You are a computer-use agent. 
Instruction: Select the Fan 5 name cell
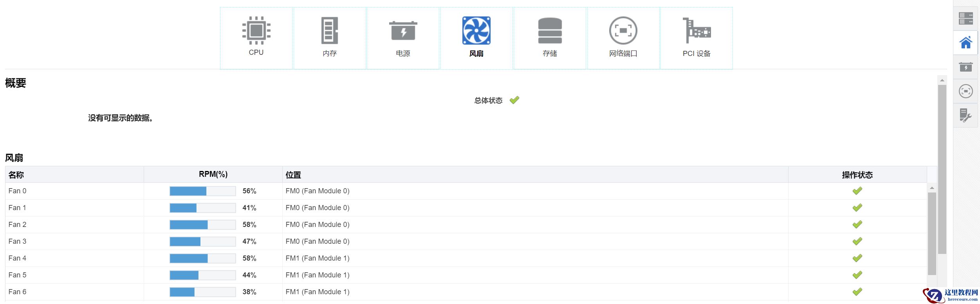[74, 275]
